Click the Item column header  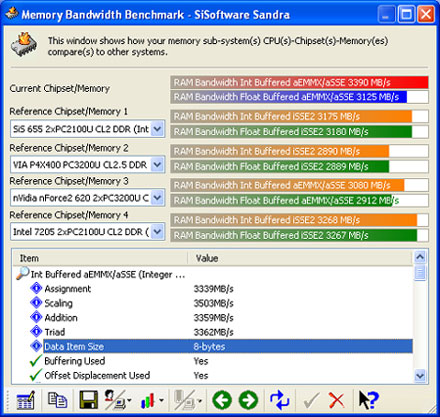click(x=100, y=258)
